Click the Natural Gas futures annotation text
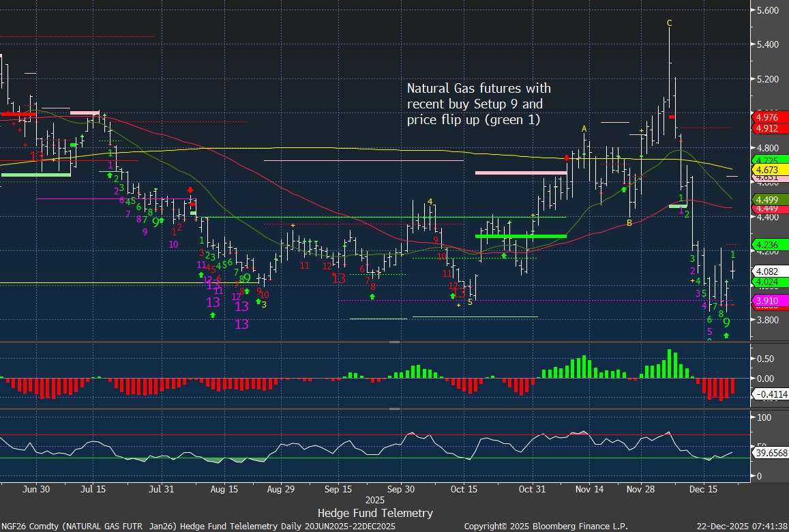 pyautogui.click(x=479, y=104)
